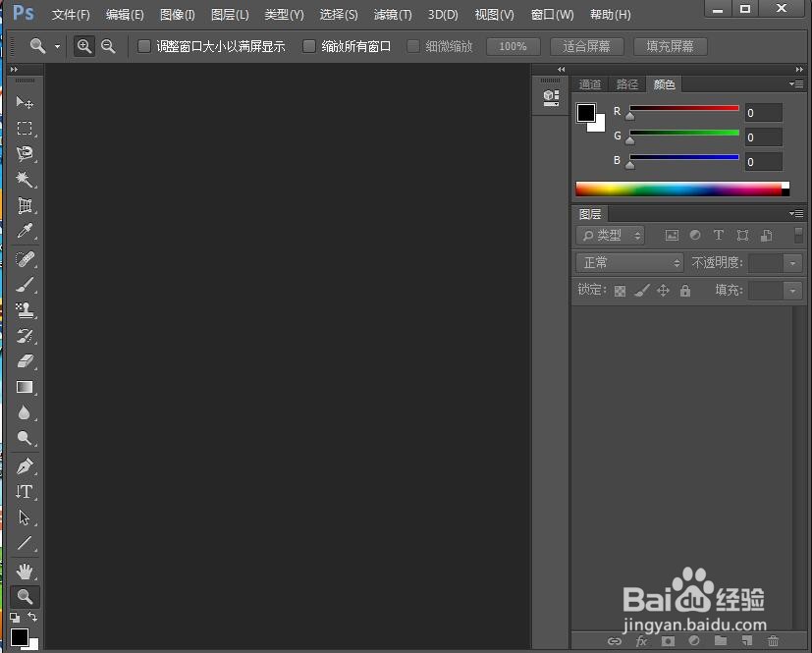The image size is (812, 653).
Task: Toggle lock all
Action: tap(685, 291)
